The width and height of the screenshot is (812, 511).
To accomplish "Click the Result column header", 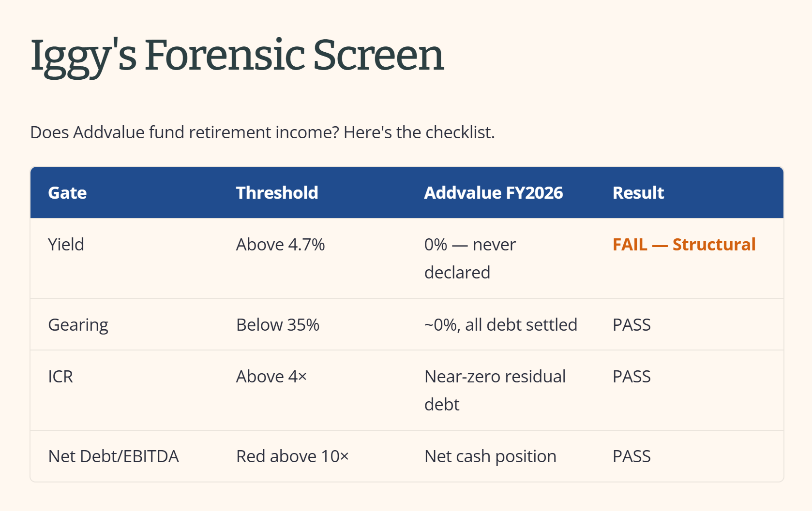I will pyautogui.click(x=638, y=192).
